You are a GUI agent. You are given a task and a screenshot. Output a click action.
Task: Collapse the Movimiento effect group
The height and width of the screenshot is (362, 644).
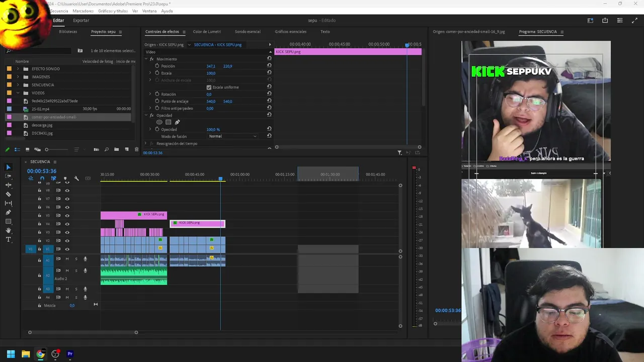(146, 59)
